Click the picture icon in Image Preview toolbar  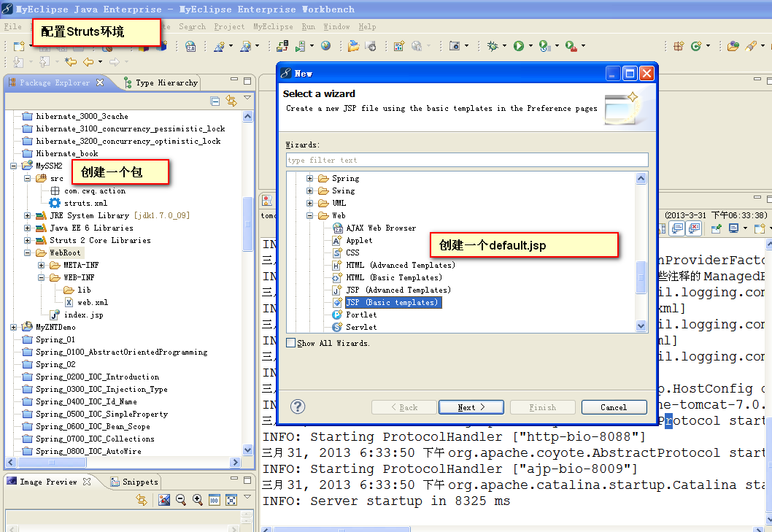(x=164, y=500)
